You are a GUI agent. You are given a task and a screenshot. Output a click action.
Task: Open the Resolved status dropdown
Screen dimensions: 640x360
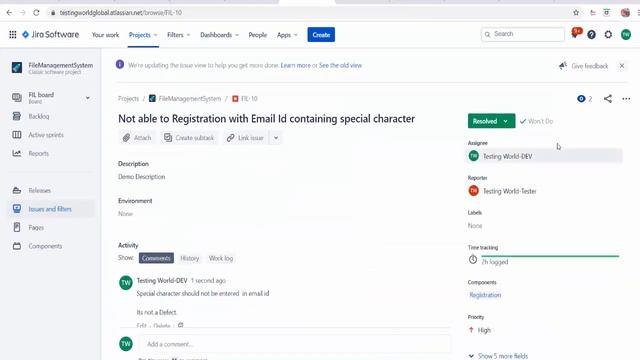(491, 121)
